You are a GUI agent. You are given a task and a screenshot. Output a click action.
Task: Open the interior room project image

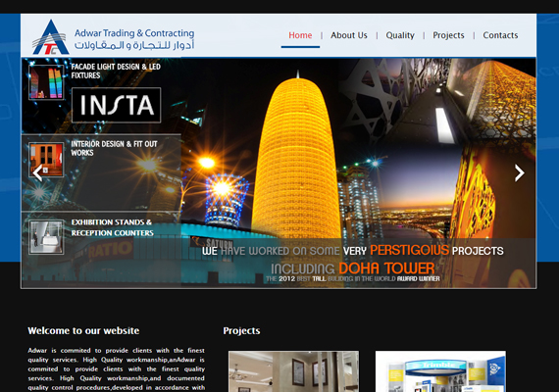coord(294,371)
